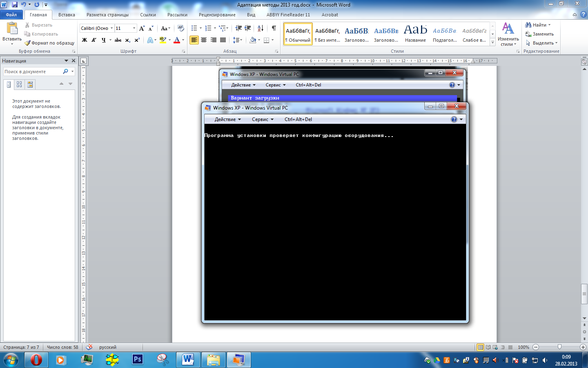Align paragraph text to the right
The height and width of the screenshot is (368, 588).
pyautogui.click(x=213, y=40)
